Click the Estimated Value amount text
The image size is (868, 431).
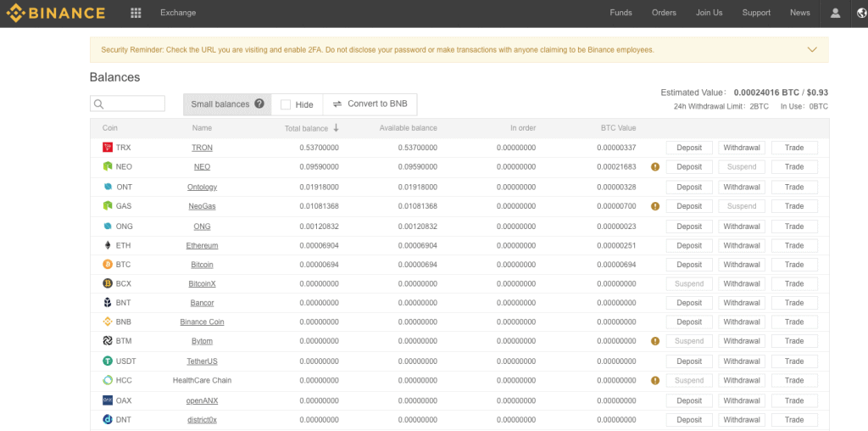pyautogui.click(x=781, y=92)
